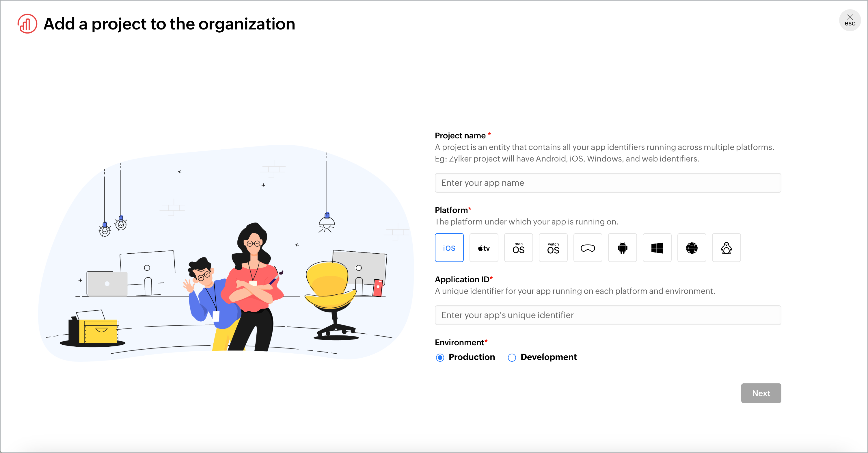
Task: Select the visionOS headset platform
Action: click(x=588, y=248)
